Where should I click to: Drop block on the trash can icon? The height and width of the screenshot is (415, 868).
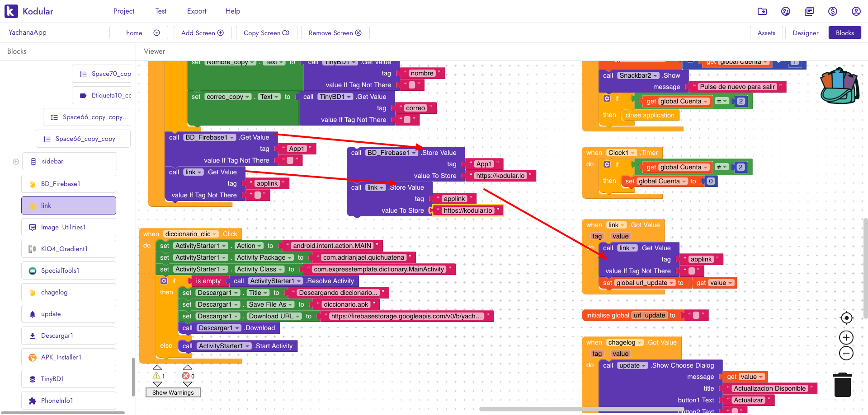click(842, 385)
